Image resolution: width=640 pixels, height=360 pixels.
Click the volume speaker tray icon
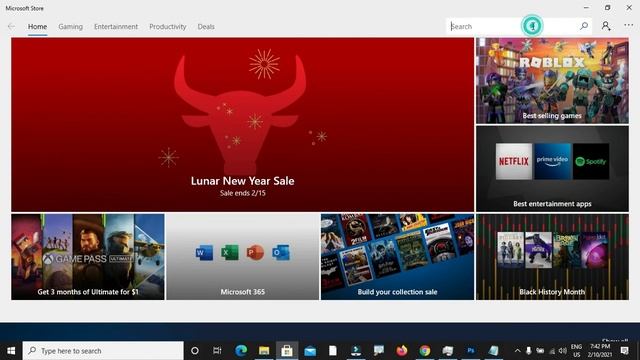[562, 351]
